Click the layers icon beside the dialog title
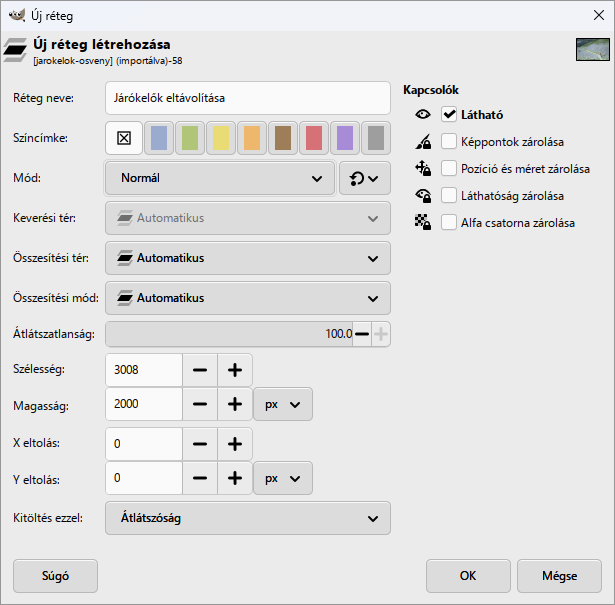Screen dimensions: 615x605 (x=15, y=50)
